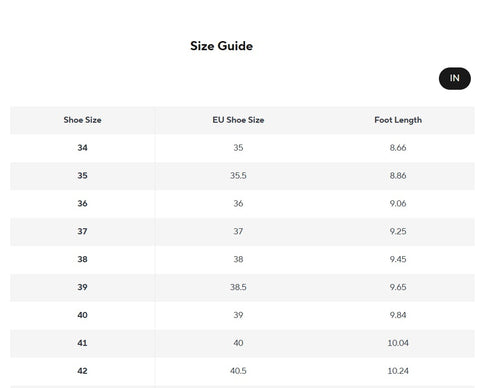This screenshot has width=480, height=388.
Task: Click foot length value 9.06
Action: pos(398,203)
